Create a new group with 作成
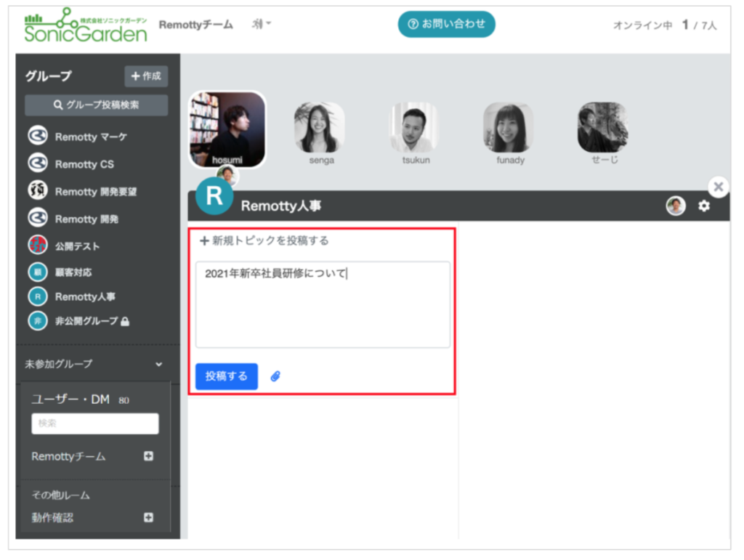Viewport: 744px width, 560px height. (146, 76)
